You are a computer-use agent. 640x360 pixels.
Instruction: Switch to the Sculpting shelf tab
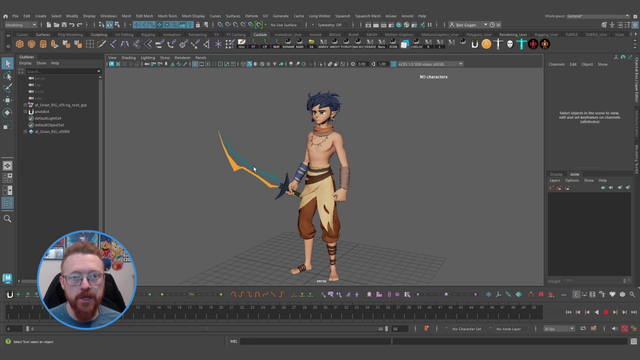(99, 35)
